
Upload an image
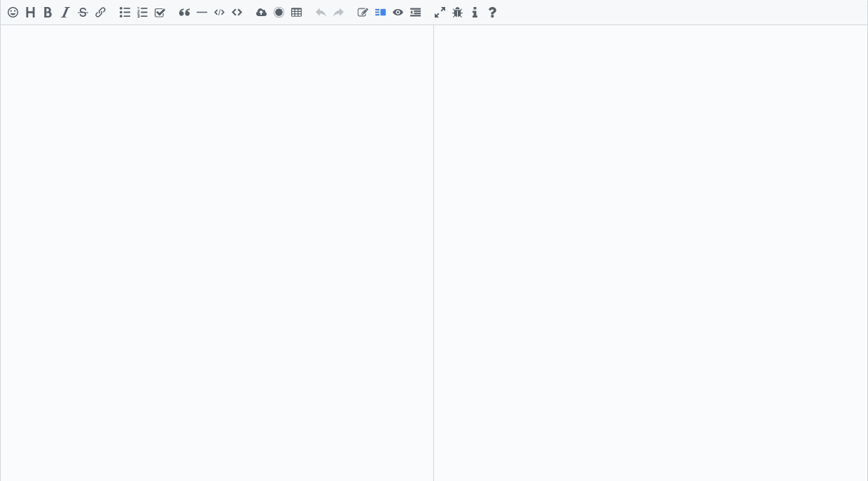[x=261, y=12]
